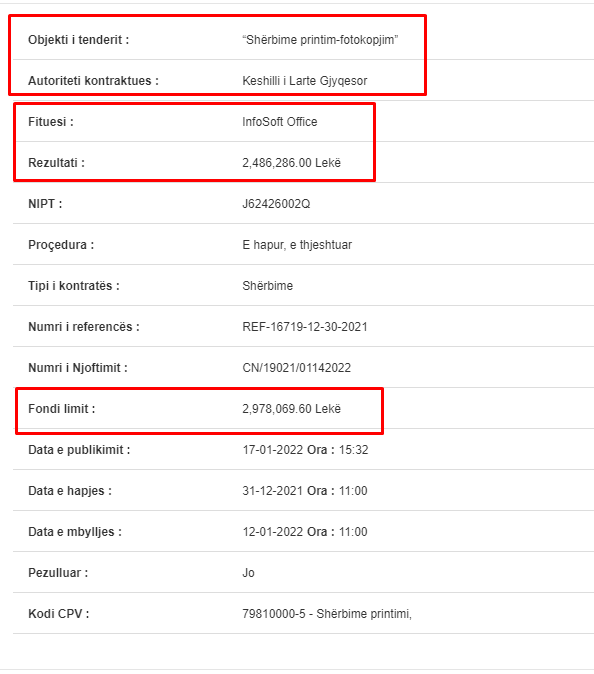Screen dimensions: 594x674
Task: Click the publication date 17-01-2022 Ora : 15:32
Action: tap(305, 450)
